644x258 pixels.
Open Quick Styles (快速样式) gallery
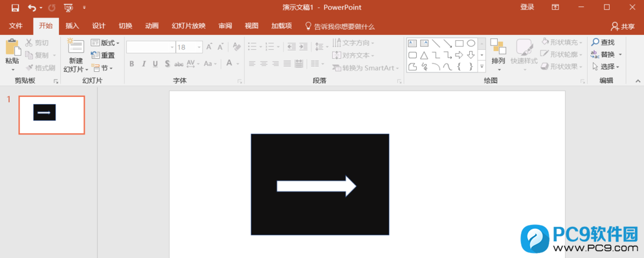point(524,54)
